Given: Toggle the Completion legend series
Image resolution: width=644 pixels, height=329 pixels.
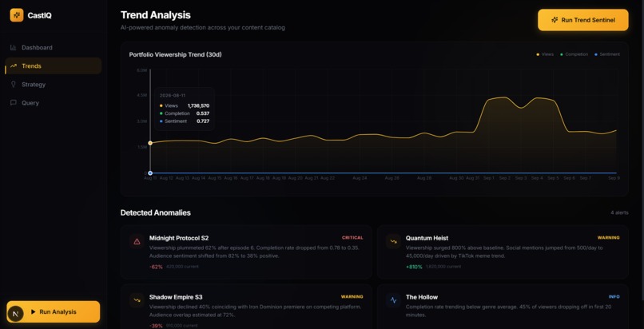Looking at the screenshot, I should point(574,54).
